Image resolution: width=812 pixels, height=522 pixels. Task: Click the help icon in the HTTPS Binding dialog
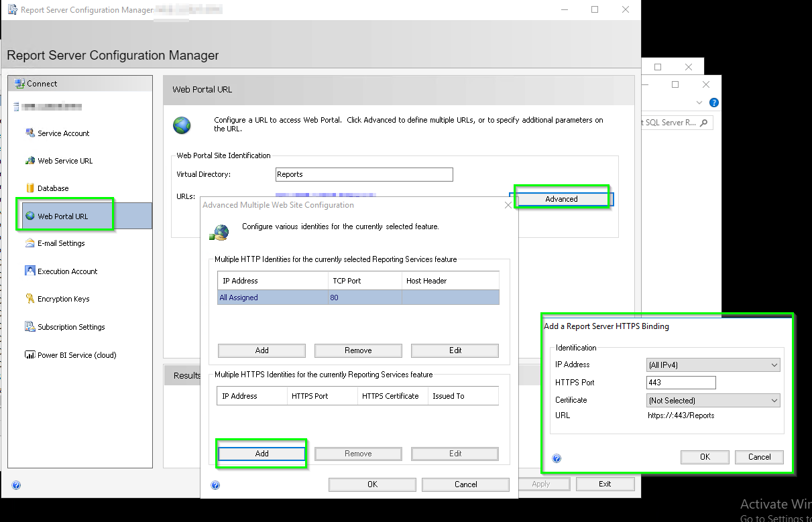(x=557, y=458)
